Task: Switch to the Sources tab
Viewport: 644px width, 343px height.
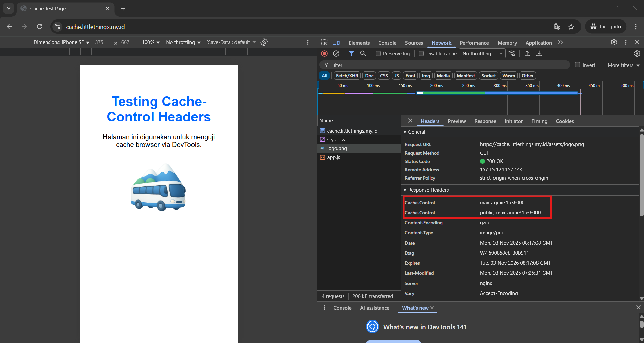Action: [414, 43]
